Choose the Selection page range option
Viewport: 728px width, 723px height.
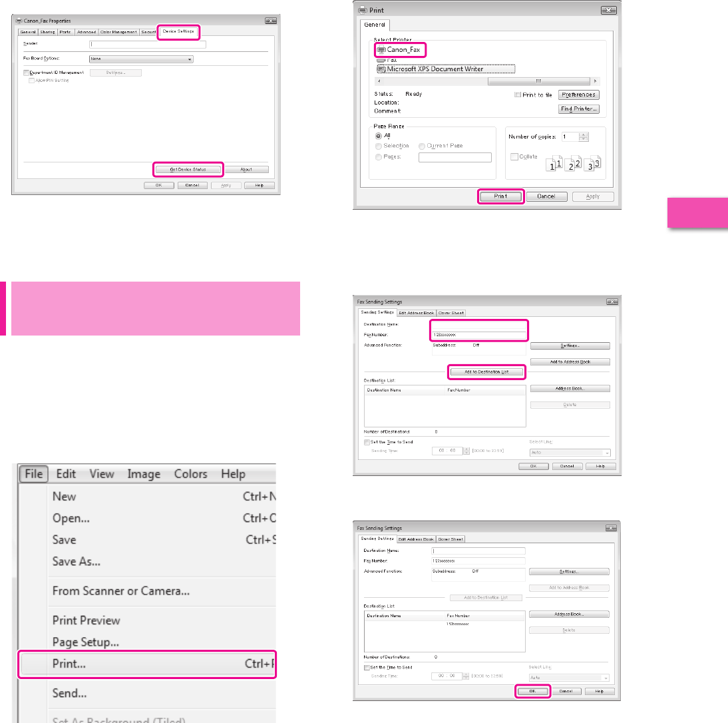tap(379, 146)
